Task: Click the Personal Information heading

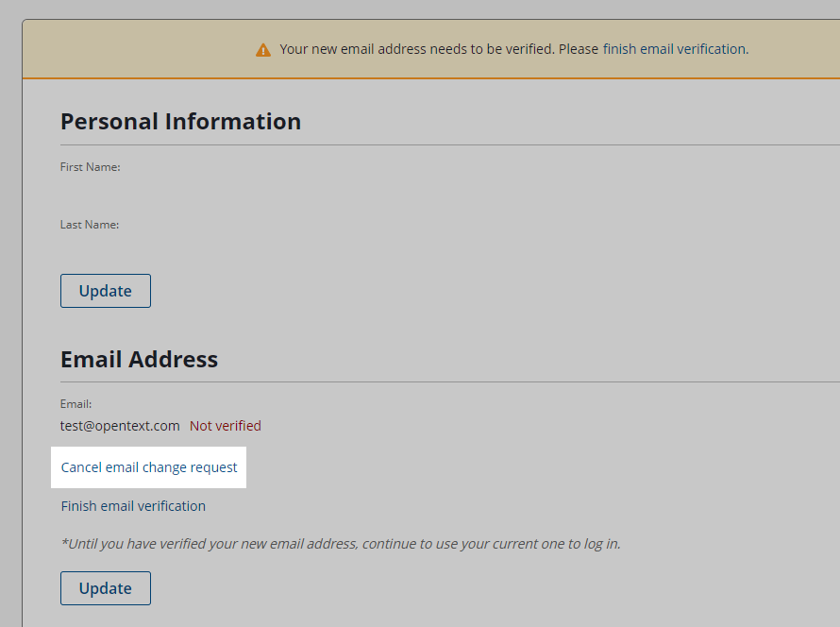Action: (x=180, y=122)
